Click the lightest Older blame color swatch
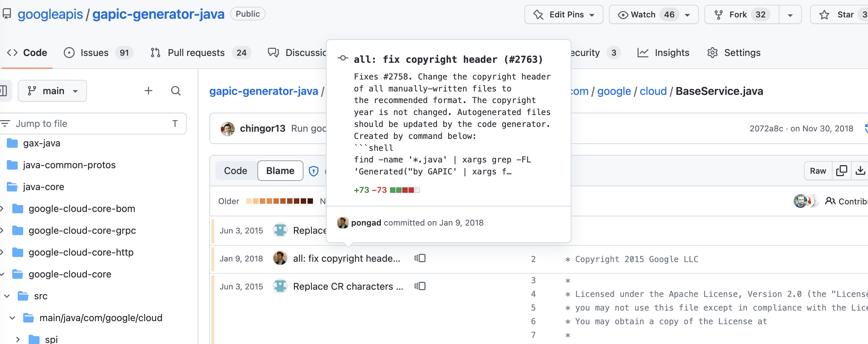The height and width of the screenshot is (344, 868). click(x=249, y=201)
